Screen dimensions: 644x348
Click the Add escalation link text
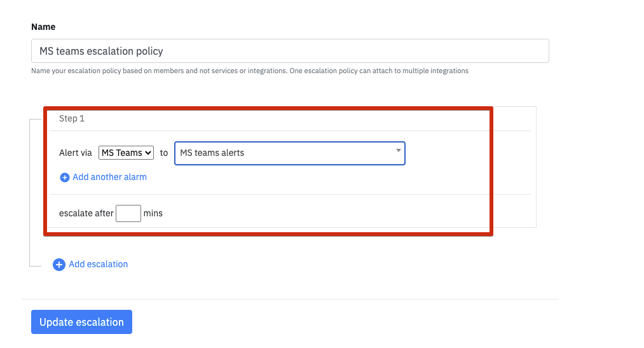pyautogui.click(x=98, y=264)
